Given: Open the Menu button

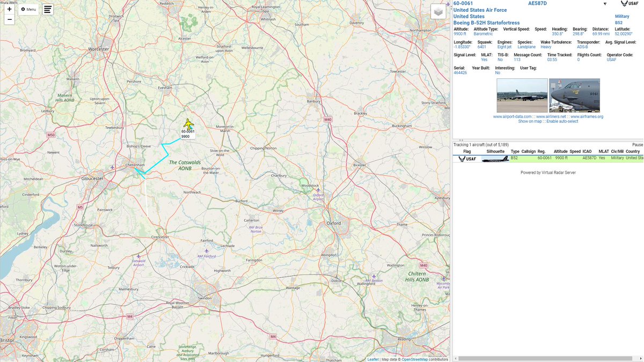Looking at the screenshot, I should [x=28, y=9].
